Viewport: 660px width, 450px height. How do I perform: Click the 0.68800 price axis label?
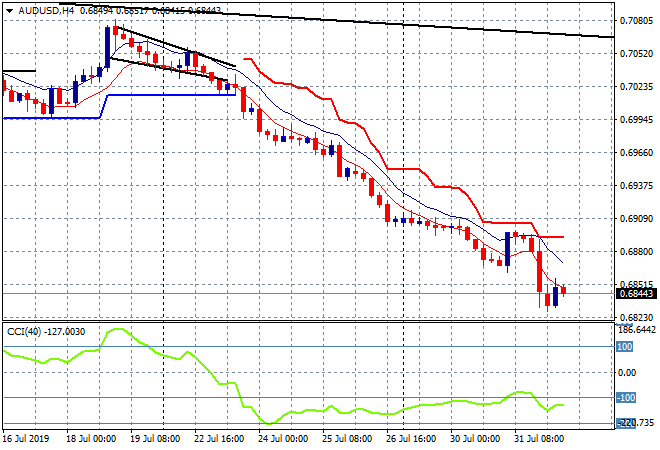(636, 252)
